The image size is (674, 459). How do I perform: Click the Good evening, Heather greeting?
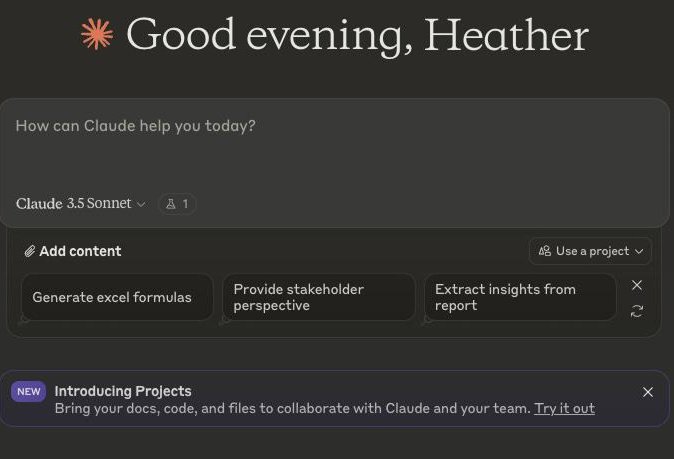[357, 35]
